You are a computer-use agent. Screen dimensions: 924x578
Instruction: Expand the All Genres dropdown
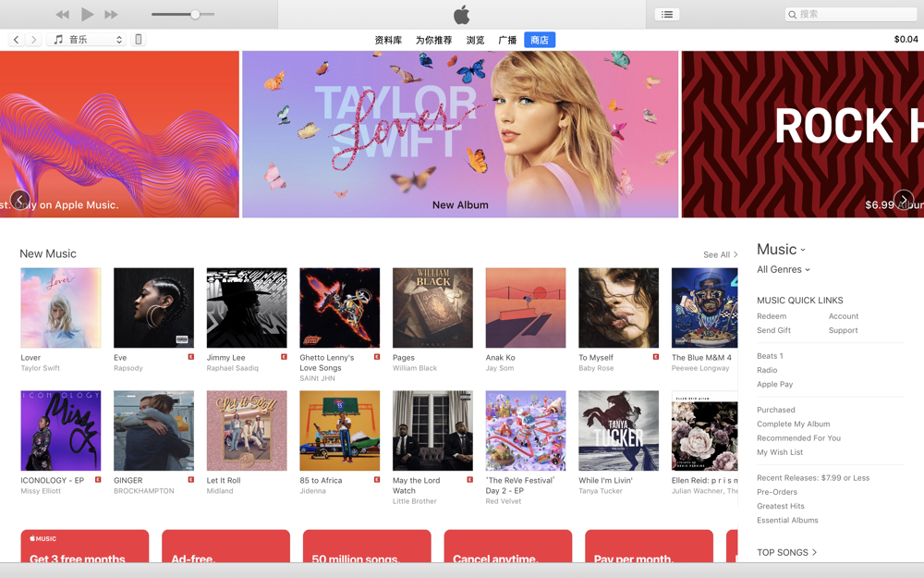(x=784, y=269)
